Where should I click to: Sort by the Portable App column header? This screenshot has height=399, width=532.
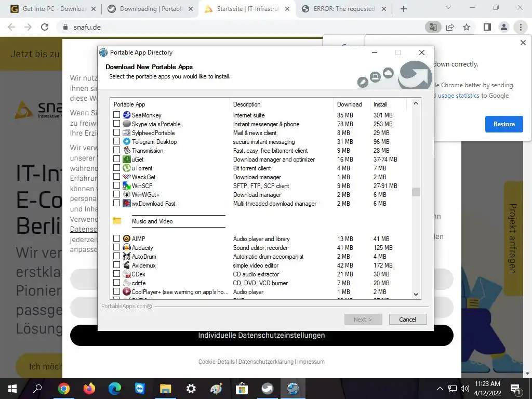[x=170, y=104]
